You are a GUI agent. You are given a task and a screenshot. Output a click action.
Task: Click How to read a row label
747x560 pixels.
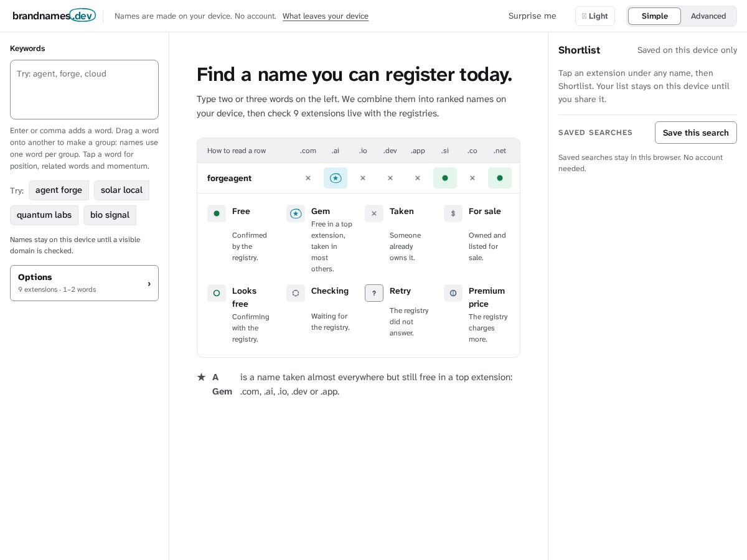[x=237, y=151]
